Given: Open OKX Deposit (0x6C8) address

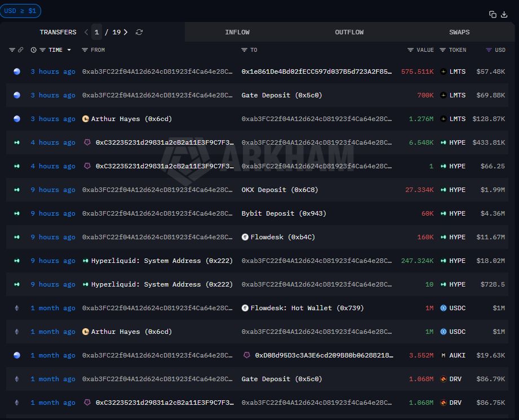Looking at the screenshot, I should point(280,190).
